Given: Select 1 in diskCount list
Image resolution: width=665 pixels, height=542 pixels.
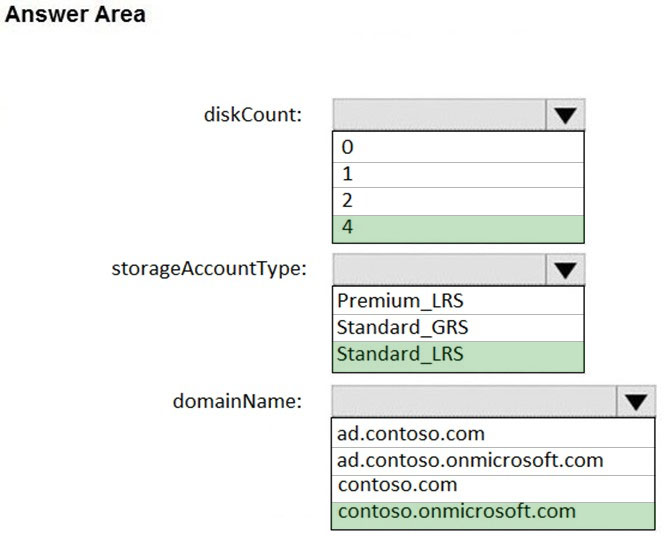Looking at the screenshot, I should tap(458, 175).
